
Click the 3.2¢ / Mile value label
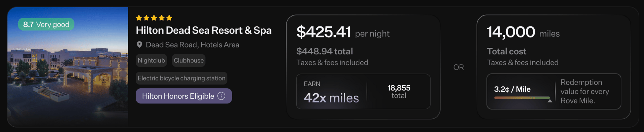[x=512, y=89]
